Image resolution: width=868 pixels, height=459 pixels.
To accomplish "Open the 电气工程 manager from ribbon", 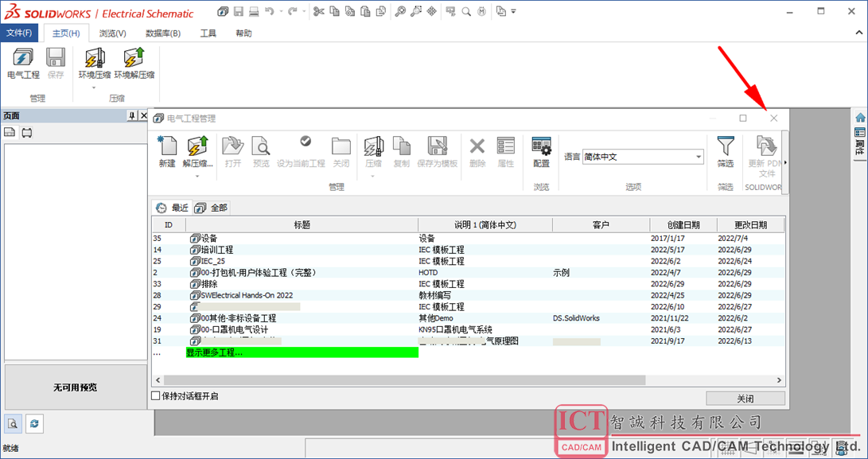I will 23,64.
